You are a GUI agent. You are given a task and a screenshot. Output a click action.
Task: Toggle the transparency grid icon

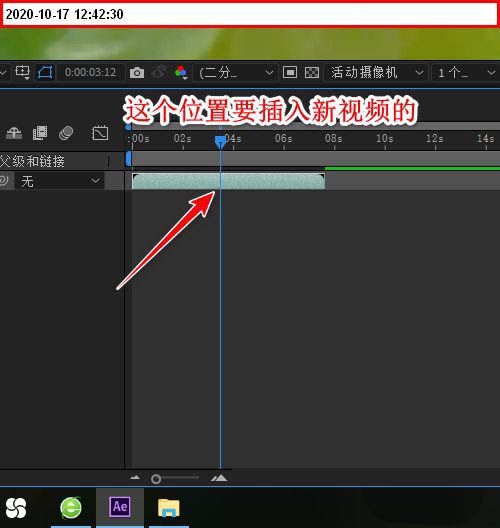click(x=312, y=72)
